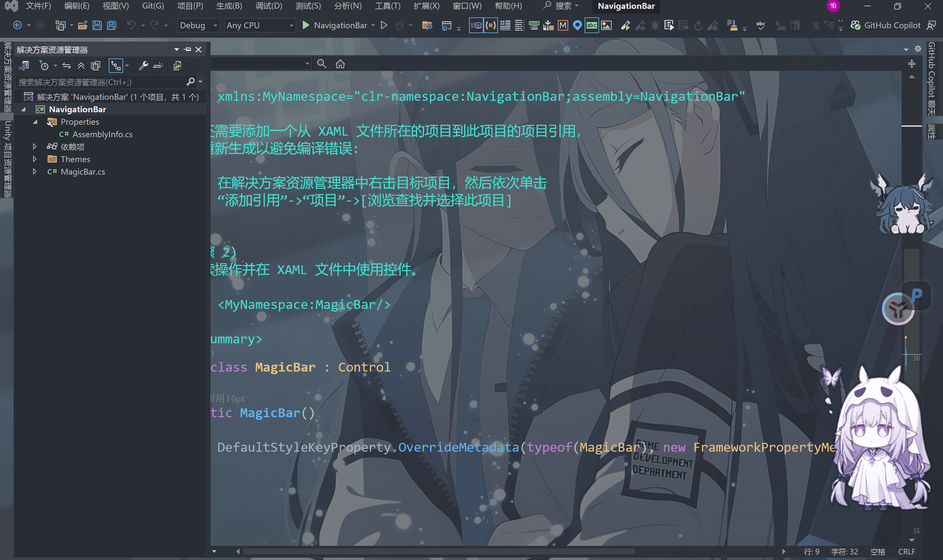The image size is (943, 560).
Task: Expand the MagicBar.cs node
Action: tap(35, 171)
